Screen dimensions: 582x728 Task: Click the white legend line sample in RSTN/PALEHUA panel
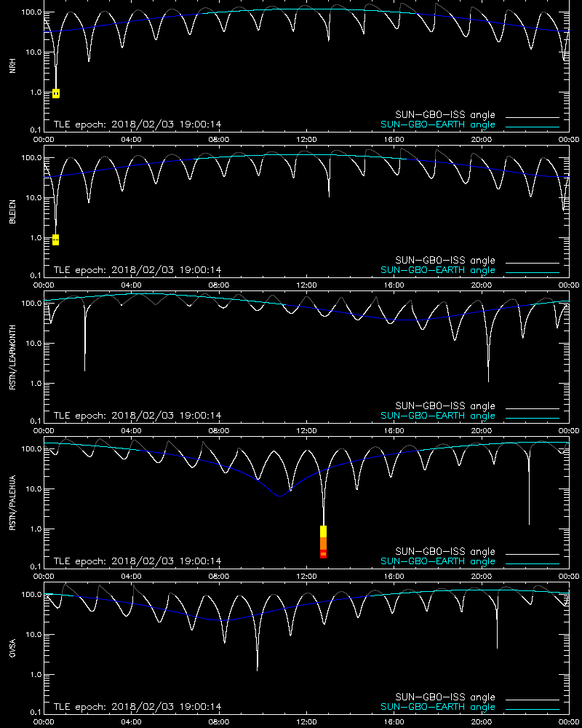[533, 554]
